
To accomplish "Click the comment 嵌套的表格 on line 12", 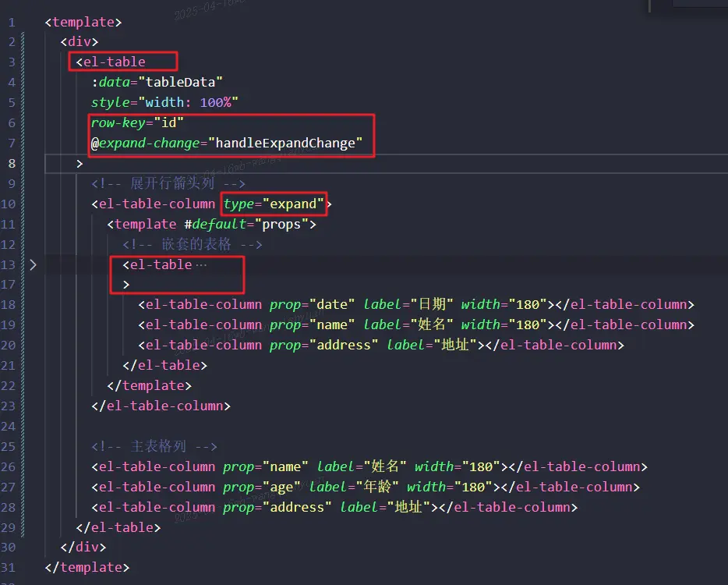I will click(x=193, y=244).
